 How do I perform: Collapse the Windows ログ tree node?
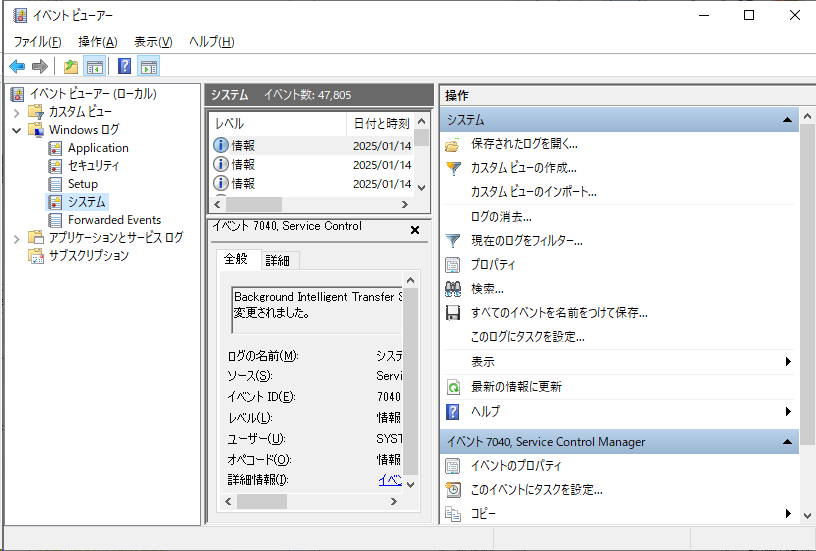pyautogui.click(x=17, y=130)
